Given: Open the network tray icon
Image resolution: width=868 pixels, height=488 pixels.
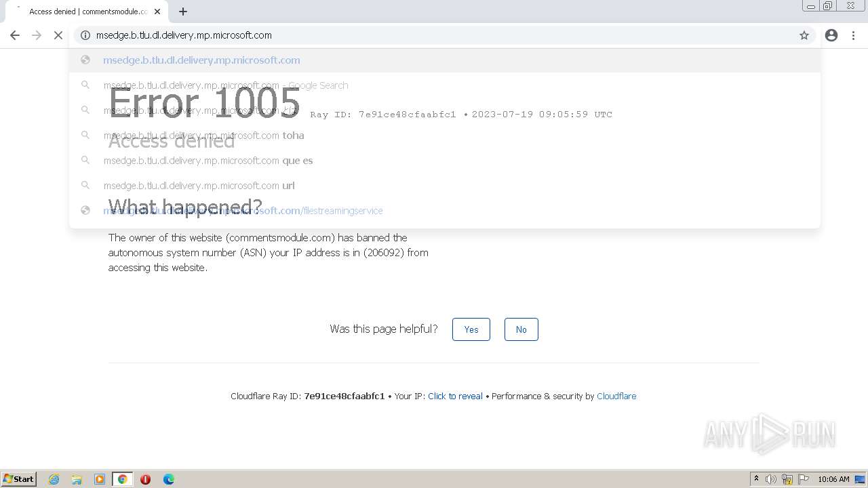Looking at the screenshot, I should (x=787, y=479).
